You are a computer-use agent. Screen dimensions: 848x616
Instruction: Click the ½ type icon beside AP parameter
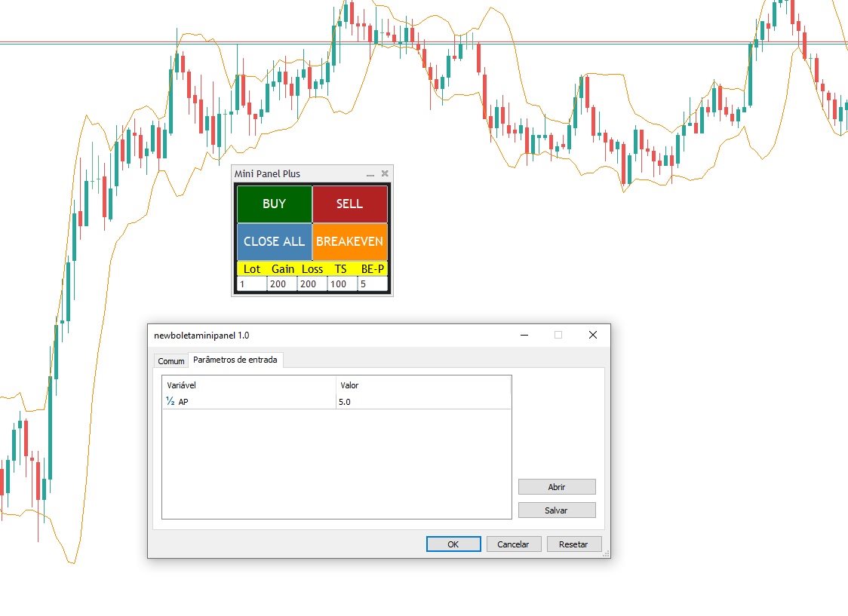[x=169, y=401]
